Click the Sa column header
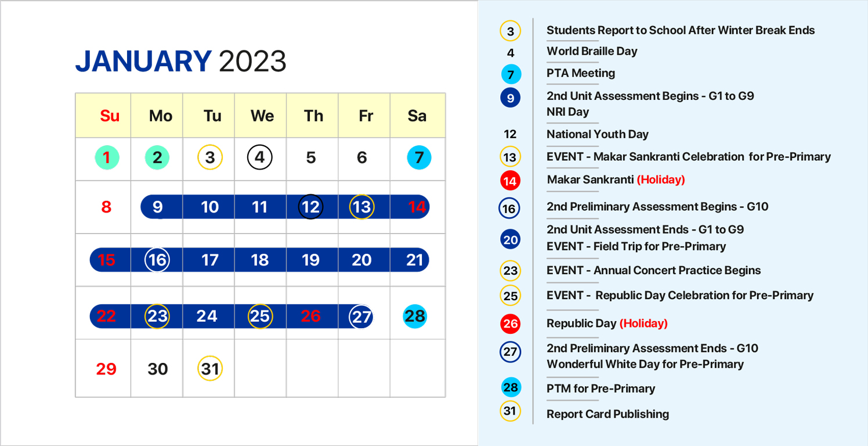 coord(417,116)
